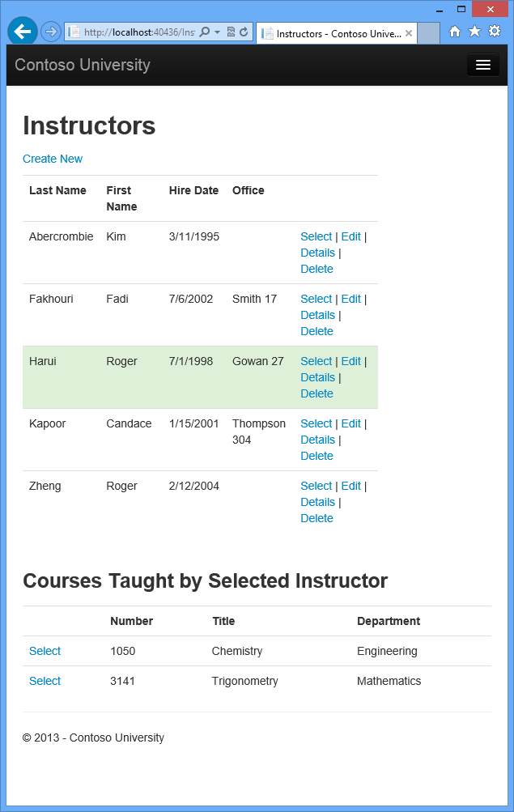Click the browser back arrow button

[x=22, y=32]
